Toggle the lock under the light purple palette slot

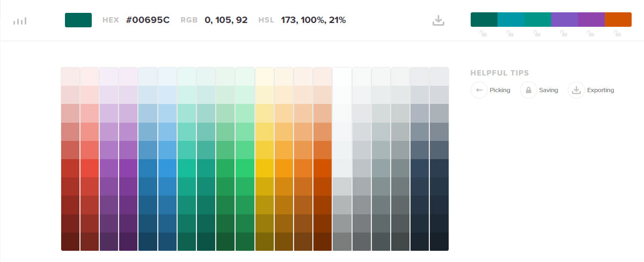[x=563, y=34]
